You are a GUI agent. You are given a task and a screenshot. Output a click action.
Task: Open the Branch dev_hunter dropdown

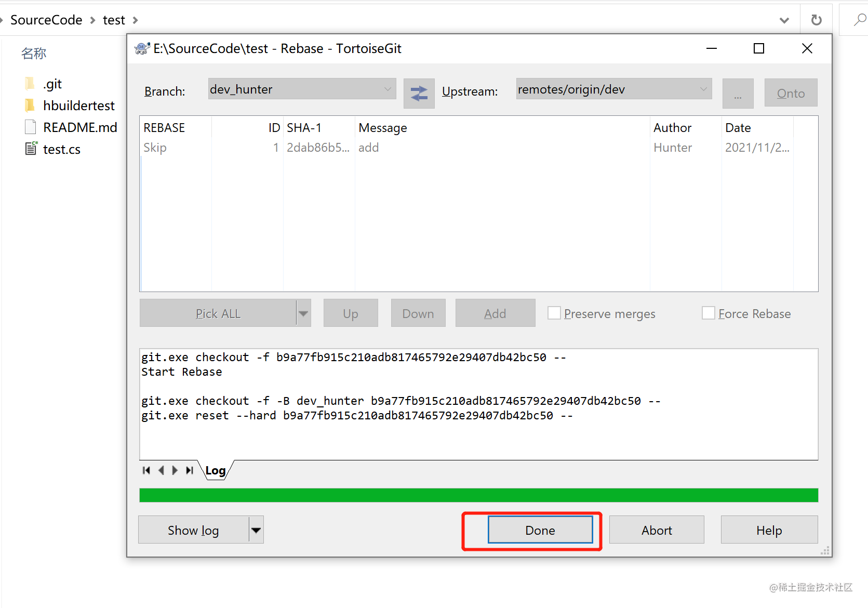coord(302,89)
